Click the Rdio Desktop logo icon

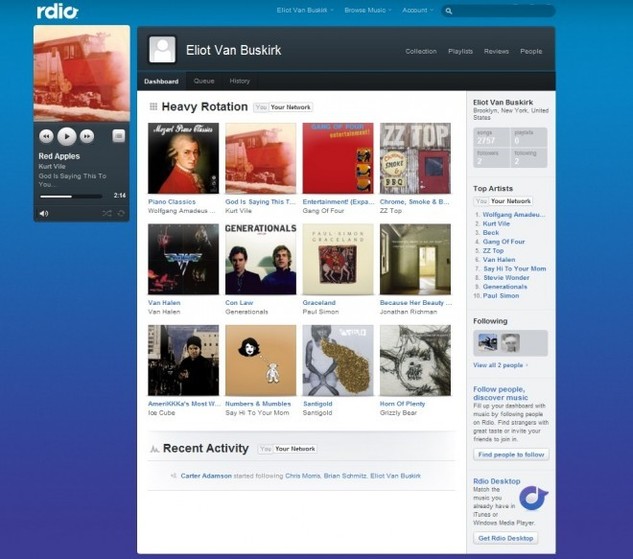pos(534,497)
